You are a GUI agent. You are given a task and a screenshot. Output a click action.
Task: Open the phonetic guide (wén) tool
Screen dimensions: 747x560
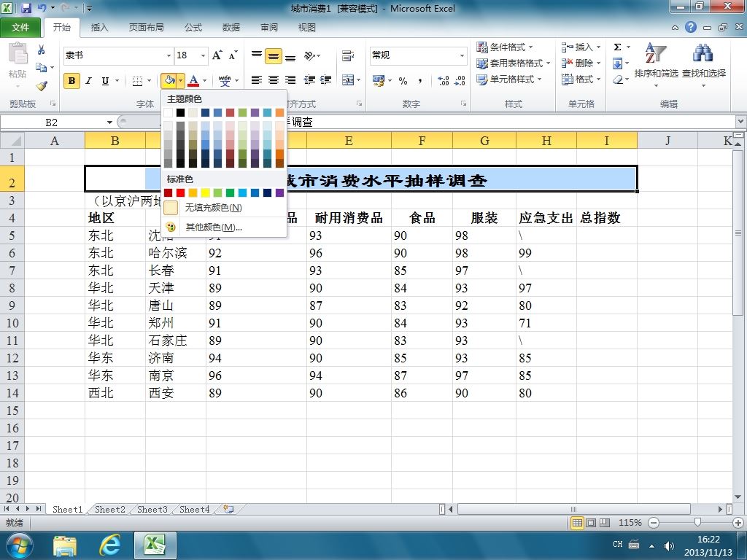click(225, 80)
